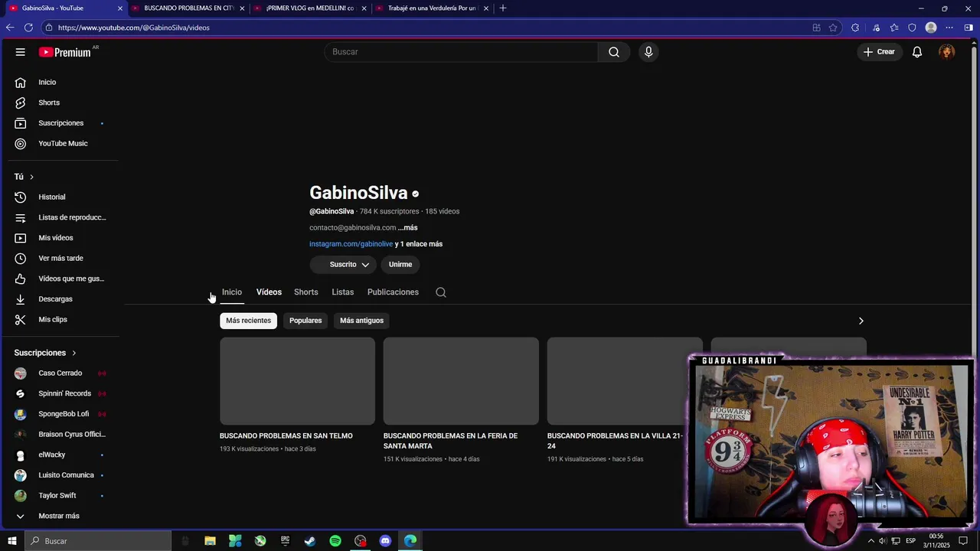Switch to the channel Listas tab
980x551 pixels.
click(x=343, y=292)
